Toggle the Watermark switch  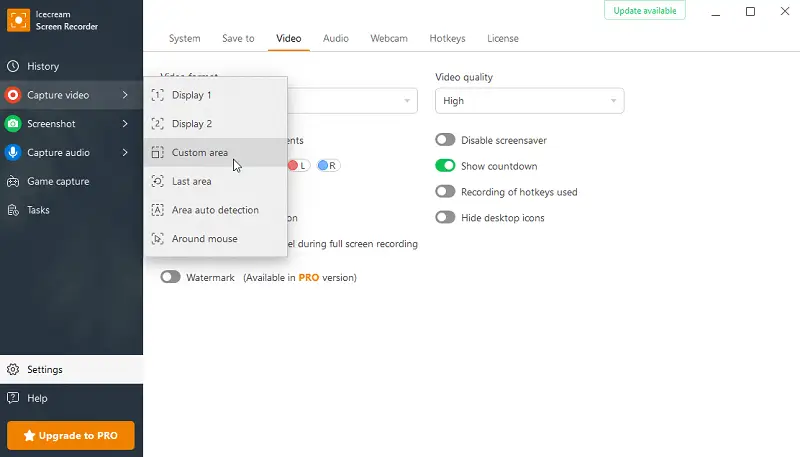(x=170, y=277)
